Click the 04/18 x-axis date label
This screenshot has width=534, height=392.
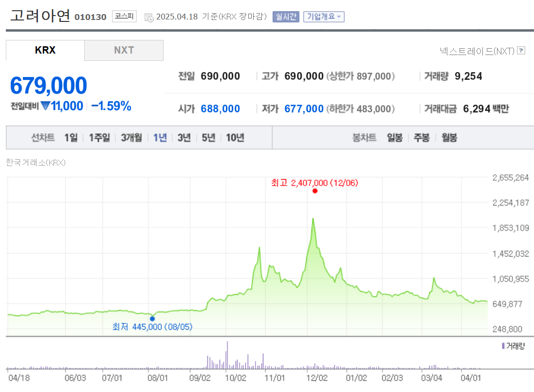[19, 378]
